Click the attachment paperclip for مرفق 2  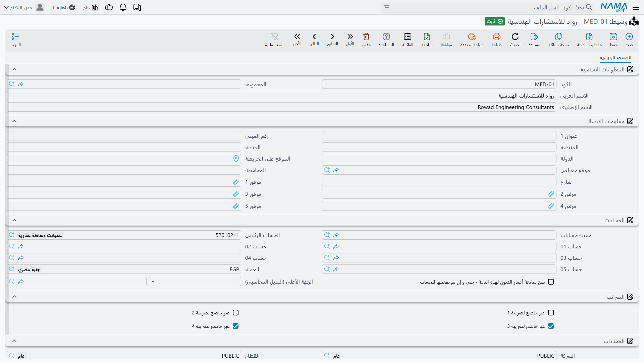click(x=551, y=194)
